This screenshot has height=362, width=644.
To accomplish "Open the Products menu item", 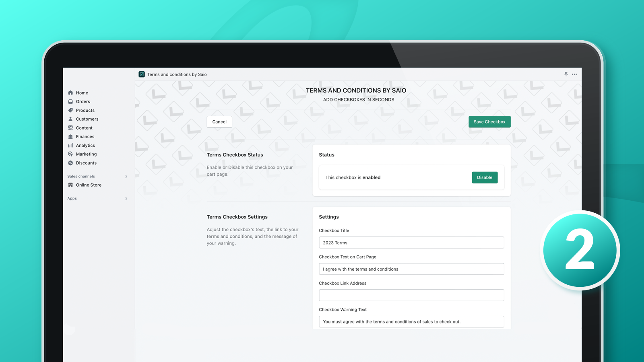I will tap(85, 111).
